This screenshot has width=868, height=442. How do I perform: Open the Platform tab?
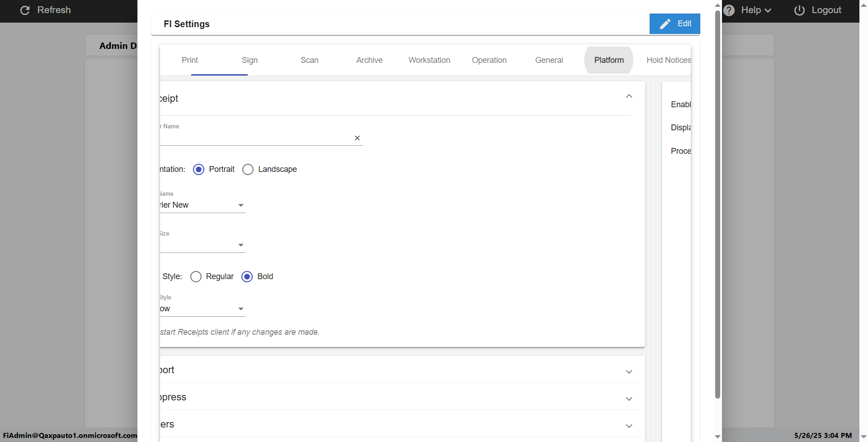(609, 60)
